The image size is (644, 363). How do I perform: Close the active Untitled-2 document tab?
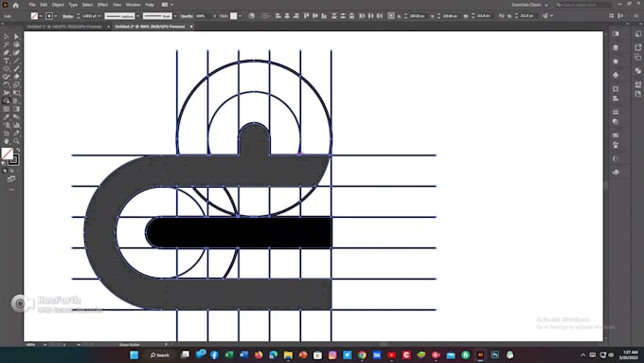[191, 27]
